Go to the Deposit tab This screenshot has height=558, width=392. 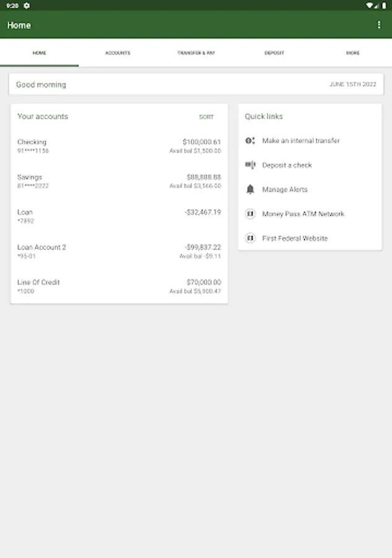[x=274, y=53]
